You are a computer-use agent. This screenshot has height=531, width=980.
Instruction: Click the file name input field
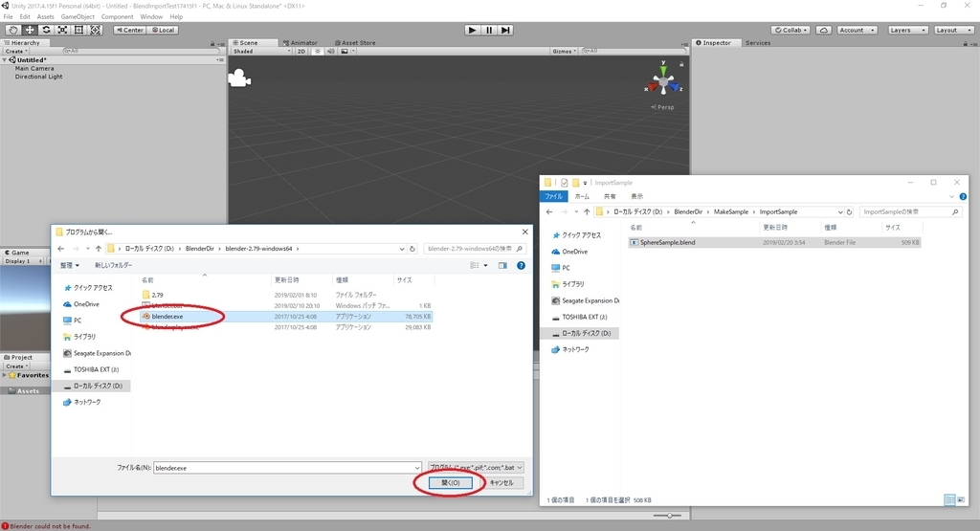[287, 467]
